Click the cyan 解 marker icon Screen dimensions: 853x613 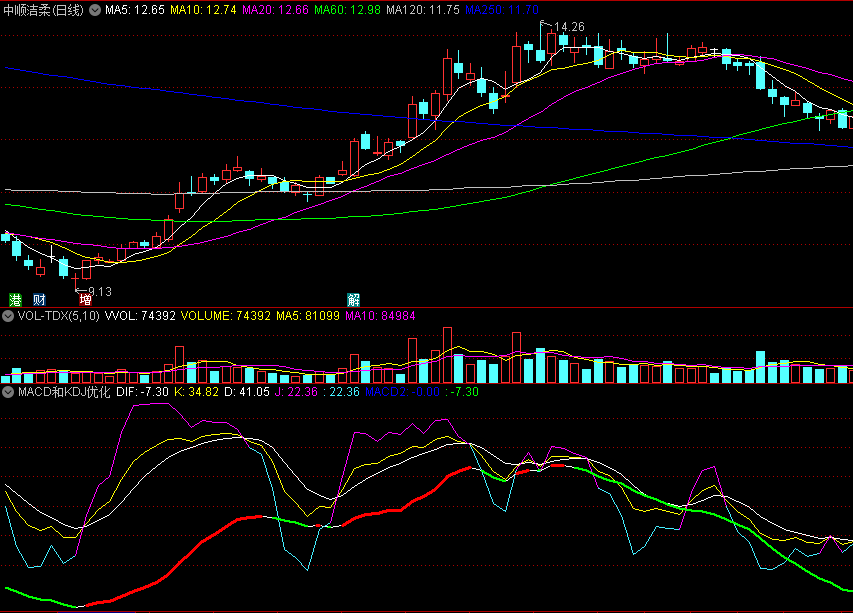(354, 300)
